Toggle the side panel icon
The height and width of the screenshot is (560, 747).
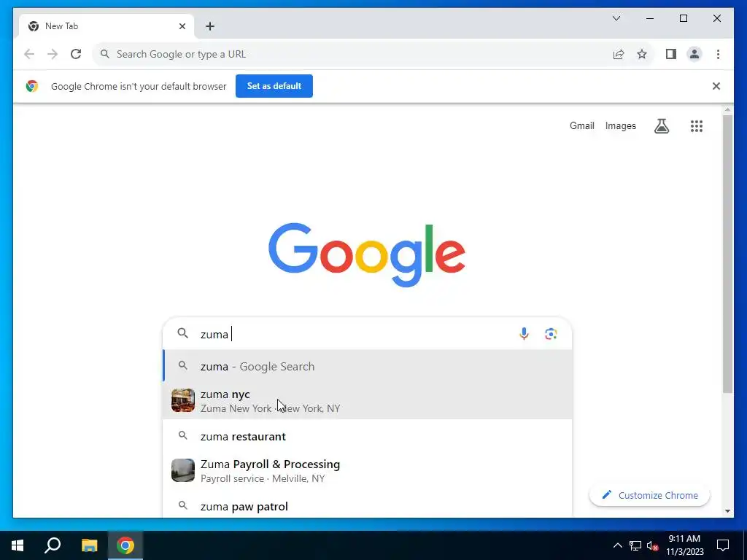pos(671,54)
